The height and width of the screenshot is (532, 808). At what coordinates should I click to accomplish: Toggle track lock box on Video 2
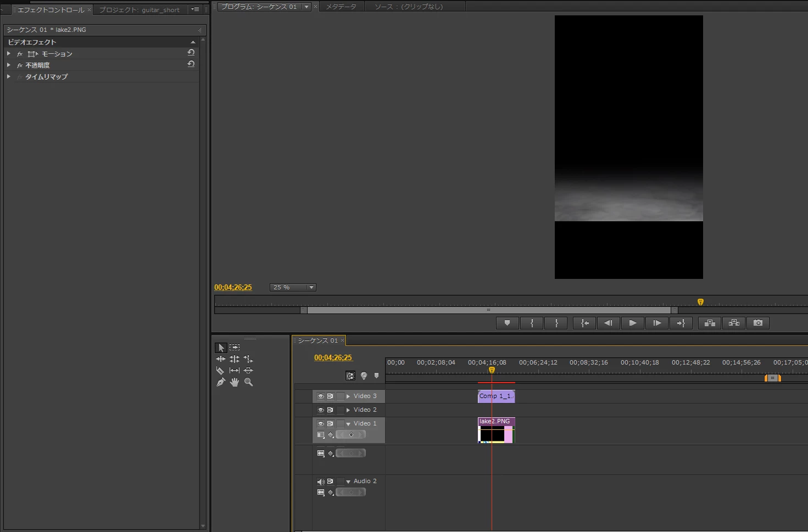coord(341,410)
